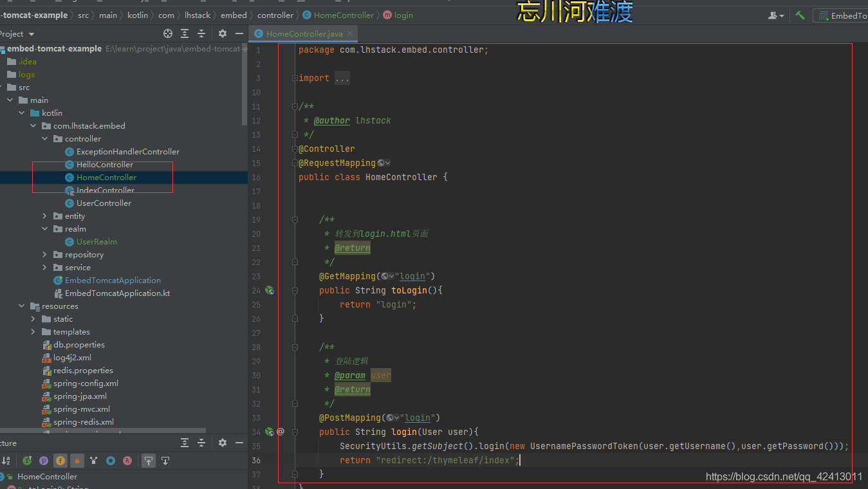Close HomeController.java editor tab
This screenshot has width=868, height=489.
[x=351, y=33]
